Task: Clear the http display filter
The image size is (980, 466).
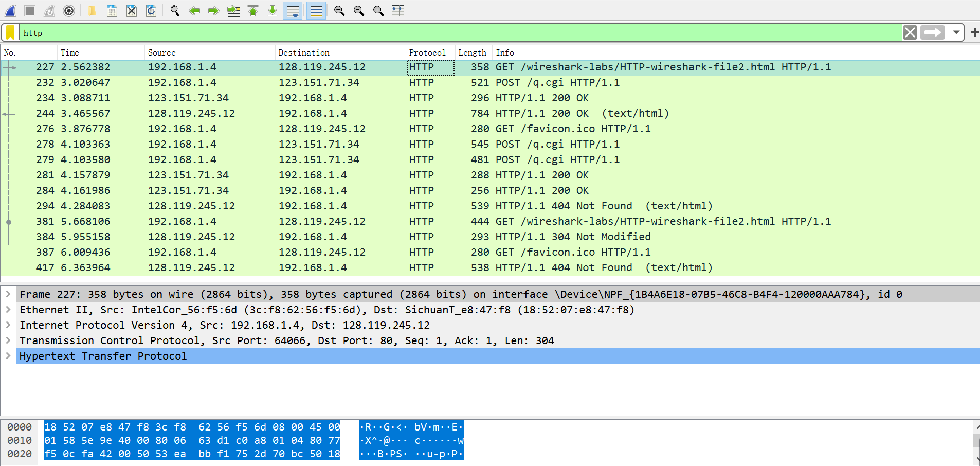Action: [910, 32]
